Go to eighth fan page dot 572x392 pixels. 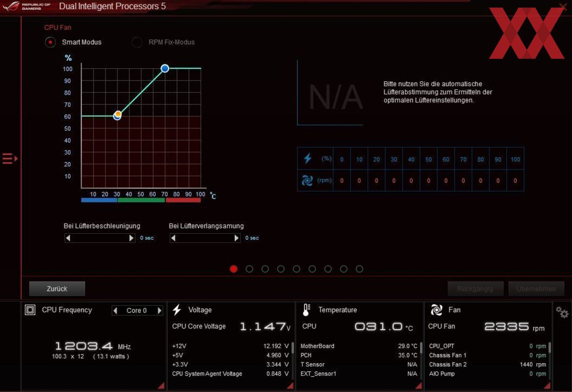click(x=344, y=269)
